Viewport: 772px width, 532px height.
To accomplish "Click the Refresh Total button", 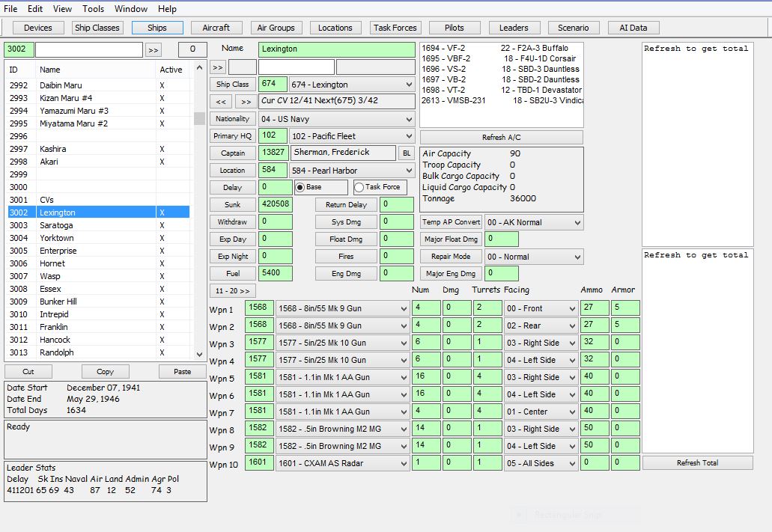I will (x=697, y=463).
